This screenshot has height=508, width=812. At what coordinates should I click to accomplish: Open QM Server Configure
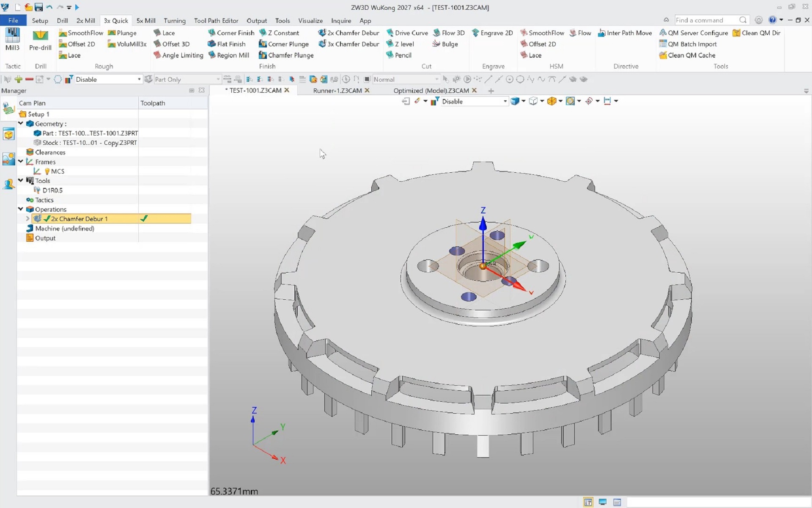pyautogui.click(x=694, y=33)
